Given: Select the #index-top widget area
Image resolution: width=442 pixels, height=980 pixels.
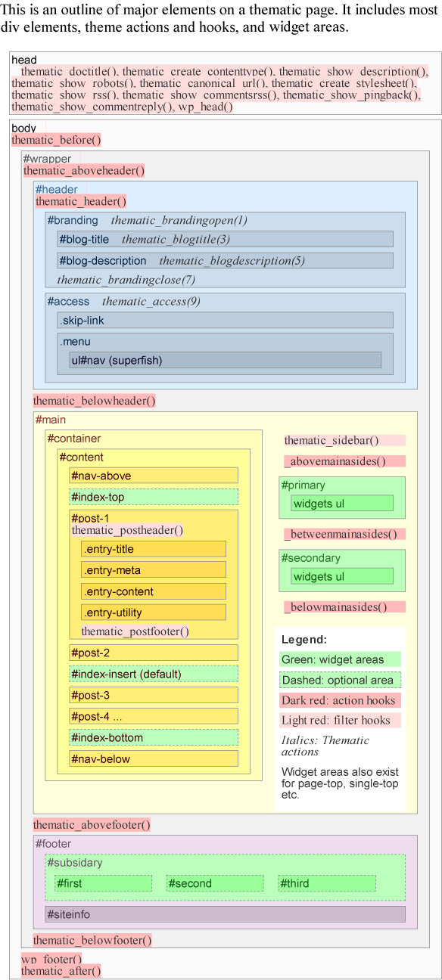Looking at the screenshot, I should tap(154, 497).
